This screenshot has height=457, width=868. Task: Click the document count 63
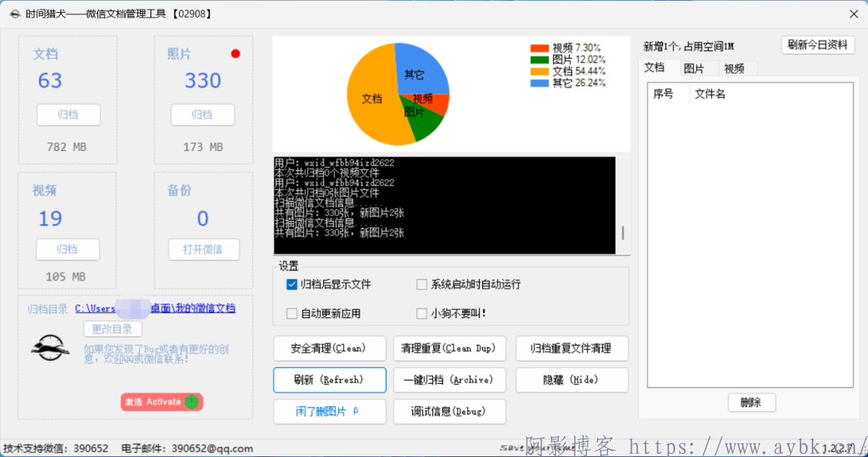point(50,81)
